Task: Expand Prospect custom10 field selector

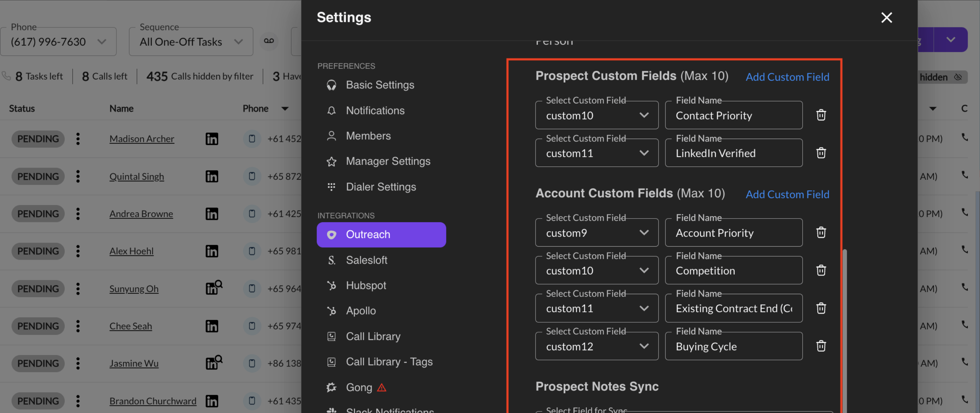Action: pyautogui.click(x=596, y=115)
